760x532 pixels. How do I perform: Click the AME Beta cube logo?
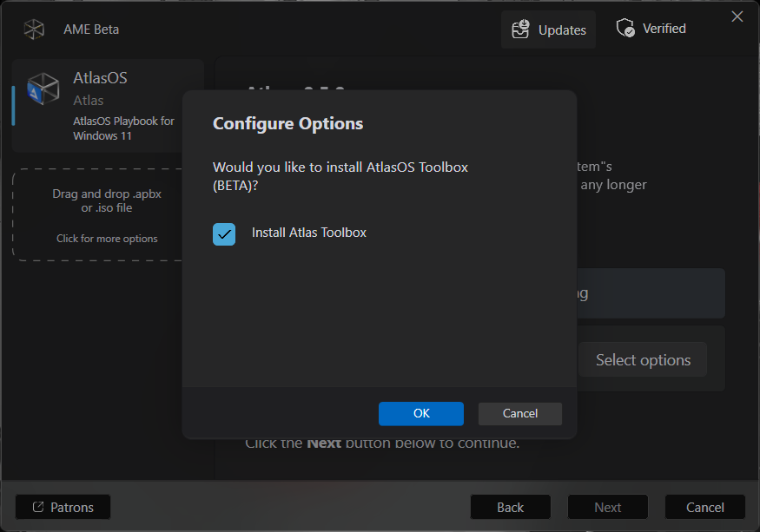tap(34, 30)
